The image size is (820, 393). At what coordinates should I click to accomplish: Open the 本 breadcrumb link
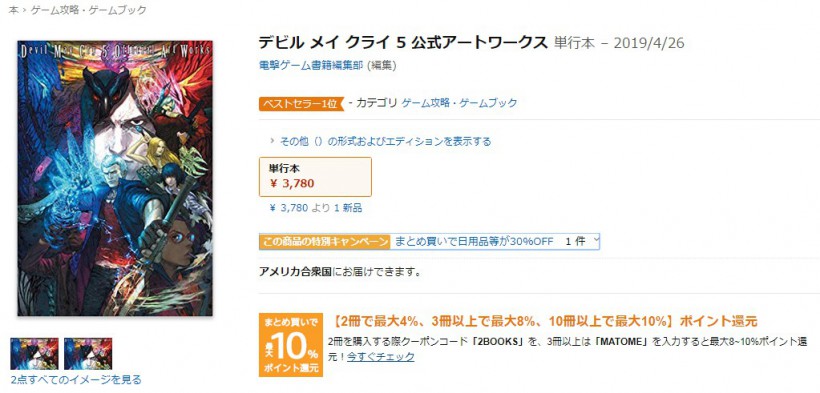[x=14, y=10]
